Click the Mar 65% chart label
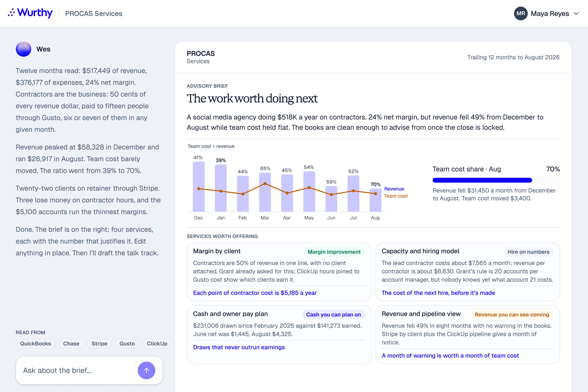 (x=265, y=169)
